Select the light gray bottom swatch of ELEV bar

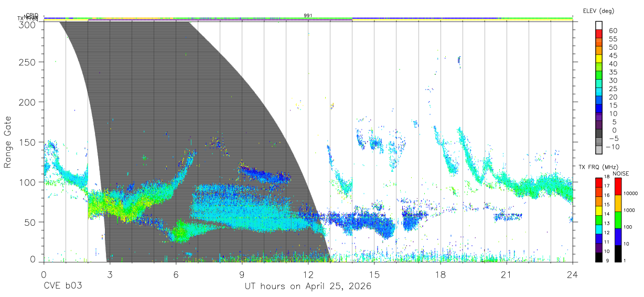[599, 150]
